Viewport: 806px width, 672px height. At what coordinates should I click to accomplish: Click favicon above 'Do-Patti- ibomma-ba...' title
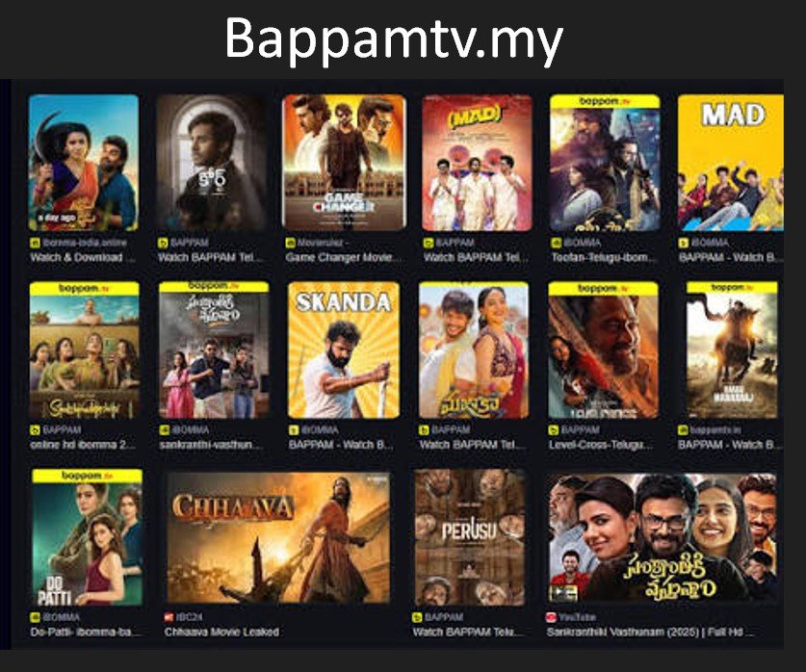[x=35, y=617]
